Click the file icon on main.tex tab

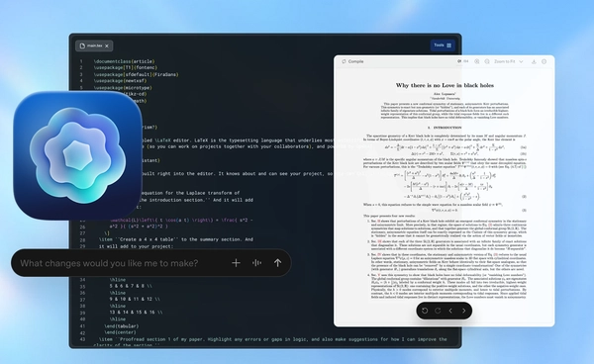pos(82,45)
